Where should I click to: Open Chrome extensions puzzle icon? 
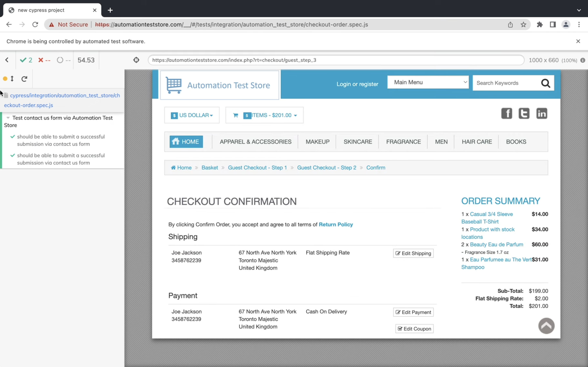coord(540,24)
